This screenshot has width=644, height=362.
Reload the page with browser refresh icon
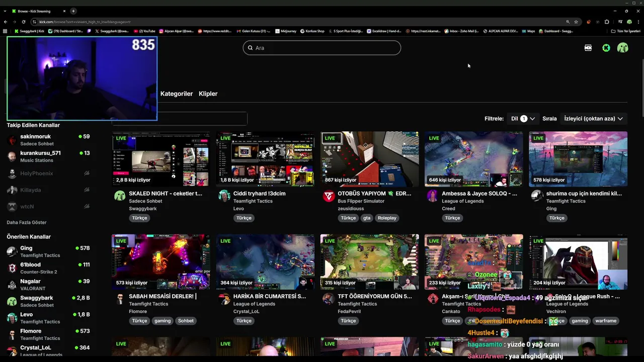coord(23,22)
